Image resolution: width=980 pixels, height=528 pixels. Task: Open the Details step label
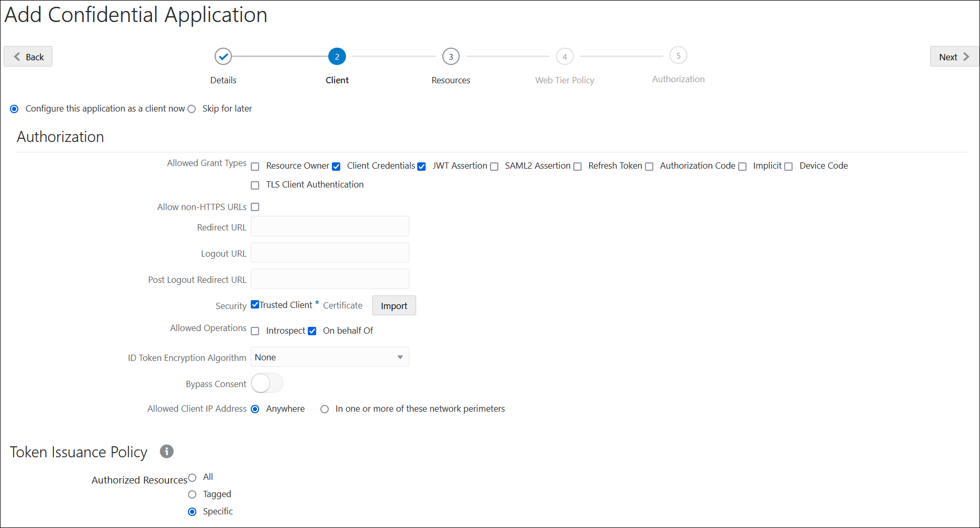tap(223, 80)
